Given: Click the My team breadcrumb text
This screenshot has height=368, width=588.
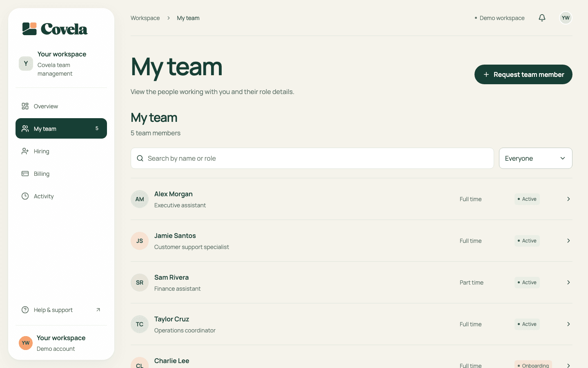Looking at the screenshot, I should [x=188, y=18].
